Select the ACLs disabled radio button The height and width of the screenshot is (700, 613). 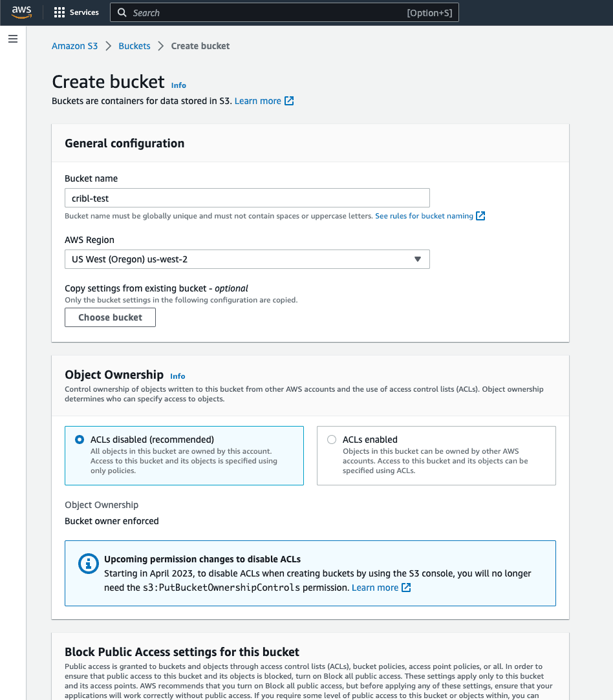tap(79, 440)
